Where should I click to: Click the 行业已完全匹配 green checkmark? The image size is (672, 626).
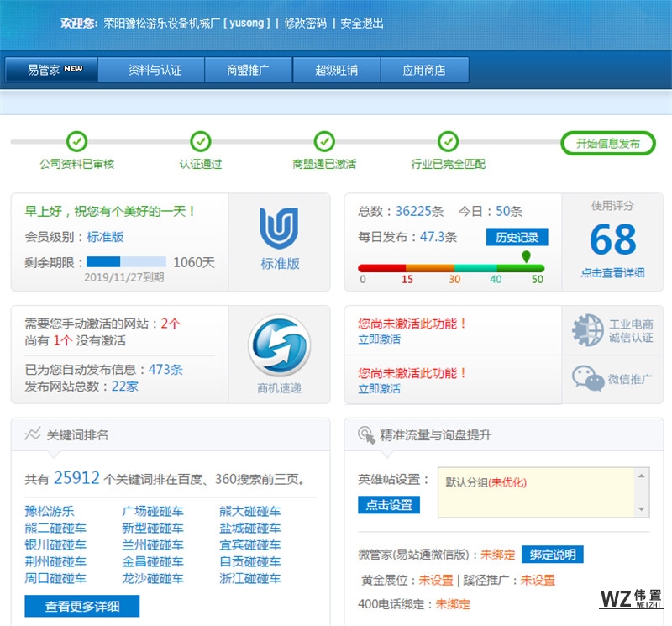tap(448, 141)
